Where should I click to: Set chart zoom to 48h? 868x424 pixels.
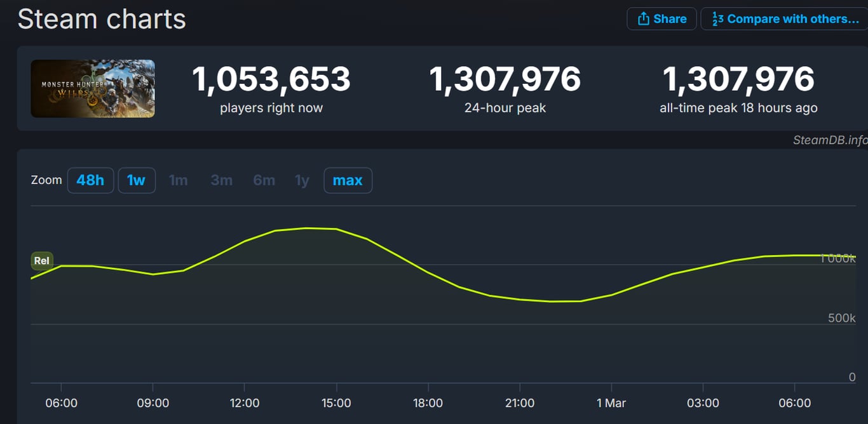click(x=90, y=180)
